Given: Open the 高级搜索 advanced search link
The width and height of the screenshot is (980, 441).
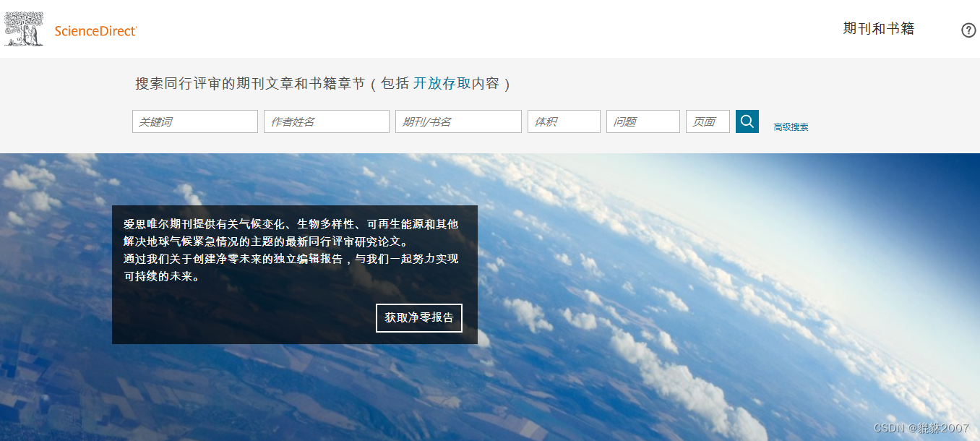Looking at the screenshot, I should point(791,127).
